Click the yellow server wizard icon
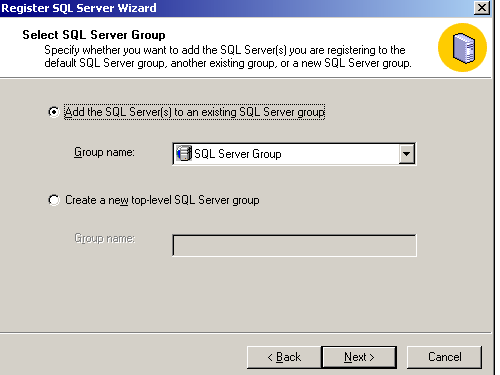Screen dimensions: 500x375 (x=462, y=47)
